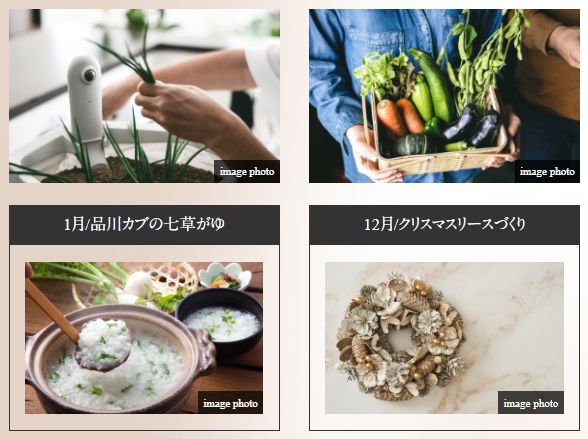Click 'image photo' label on planter photo
Screen dimensions: 588x439
pos(247,172)
